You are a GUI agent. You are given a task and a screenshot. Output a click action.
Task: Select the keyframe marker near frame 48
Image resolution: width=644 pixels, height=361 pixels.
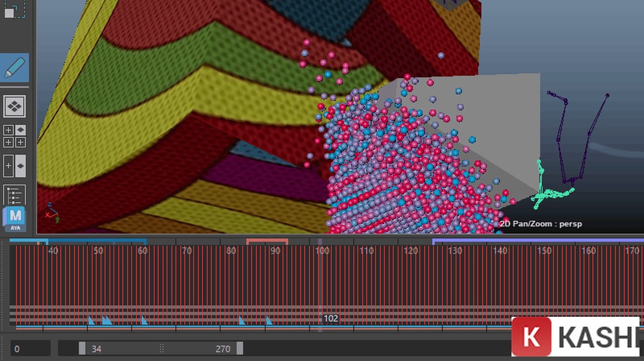point(91,320)
